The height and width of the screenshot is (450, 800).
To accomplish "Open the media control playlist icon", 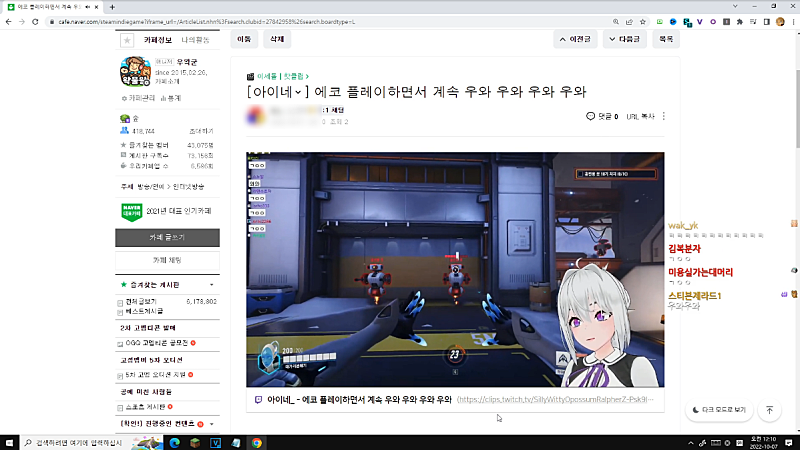I will [x=753, y=22].
